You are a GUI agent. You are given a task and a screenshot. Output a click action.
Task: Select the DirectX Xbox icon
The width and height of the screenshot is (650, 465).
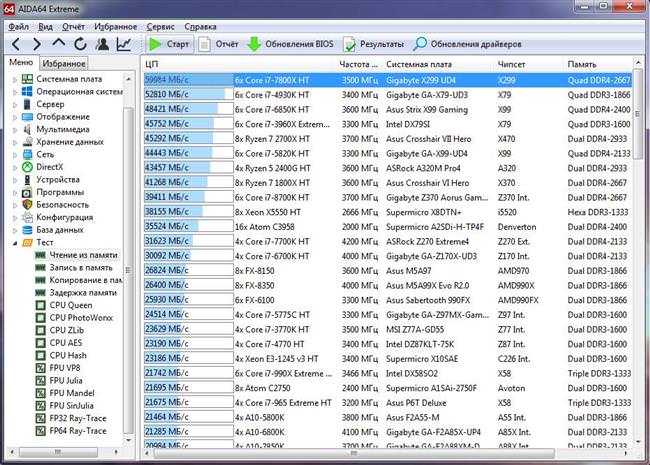point(27,167)
